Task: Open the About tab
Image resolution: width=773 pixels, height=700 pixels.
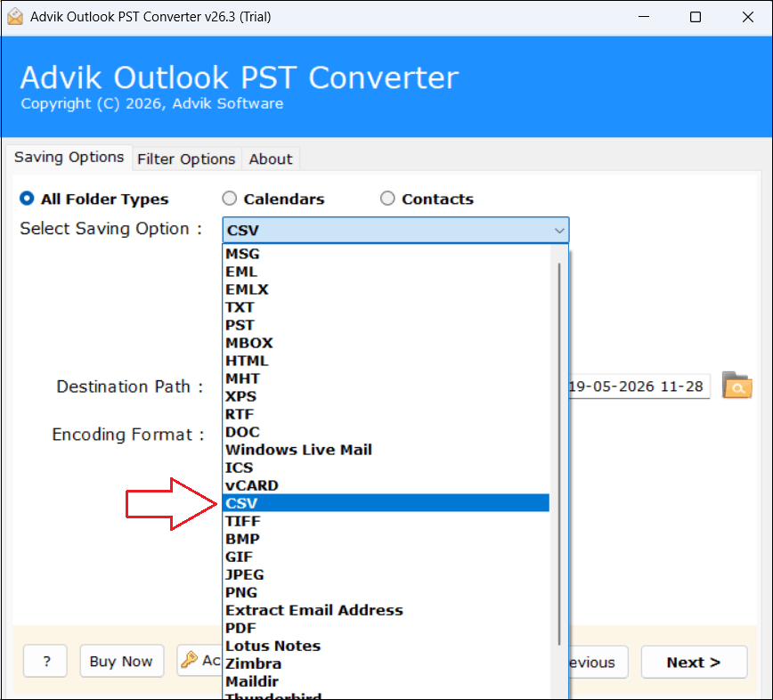Action: (270, 159)
